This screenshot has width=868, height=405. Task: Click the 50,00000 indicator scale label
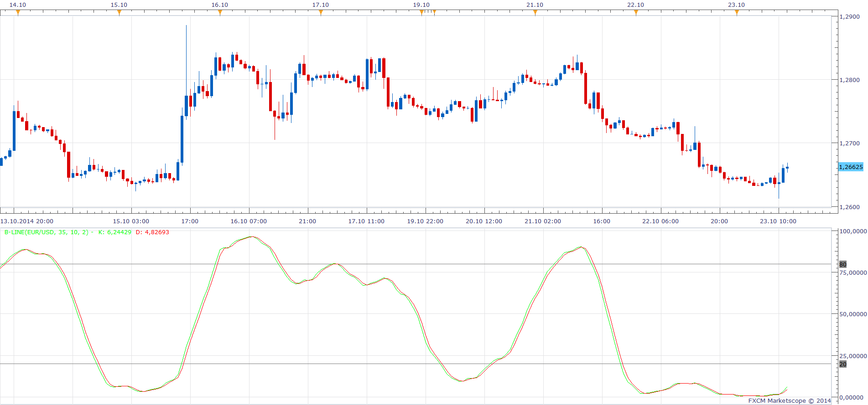[x=853, y=314]
